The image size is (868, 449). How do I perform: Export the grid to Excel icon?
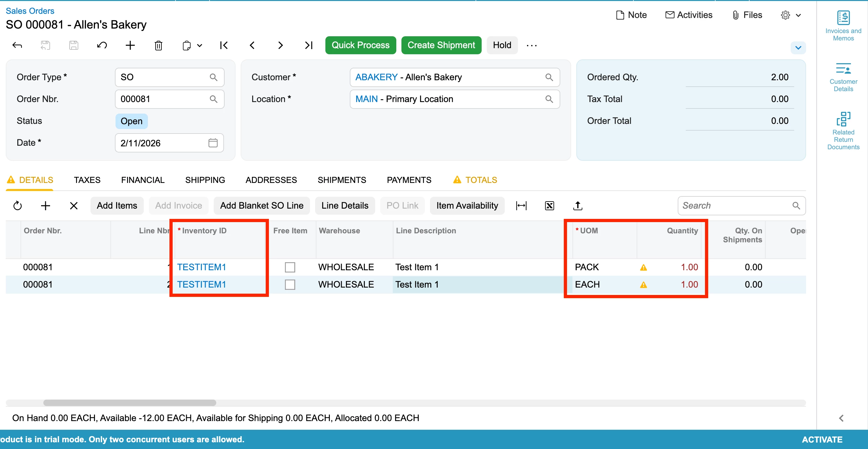[549, 206]
